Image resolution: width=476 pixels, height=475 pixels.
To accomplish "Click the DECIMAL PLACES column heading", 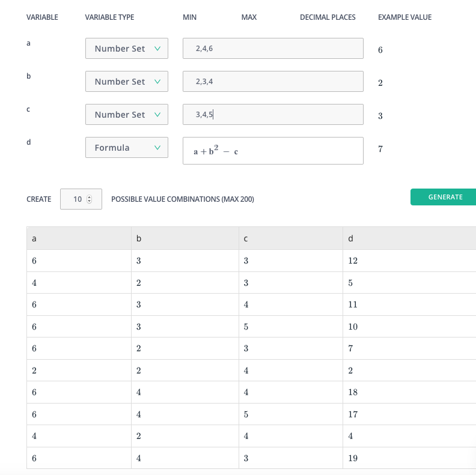I will point(328,17).
